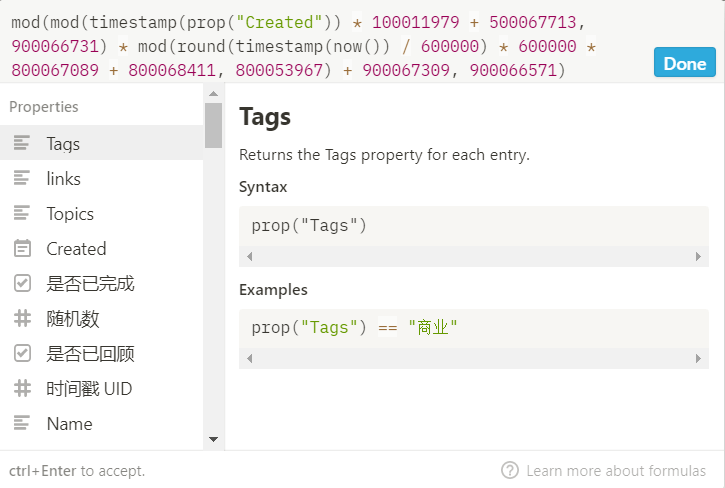Image resolution: width=725 pixels, height=488 pixels.
Task: Click the hash icon beside 时间戳 UID
Action: pos(22,389)
